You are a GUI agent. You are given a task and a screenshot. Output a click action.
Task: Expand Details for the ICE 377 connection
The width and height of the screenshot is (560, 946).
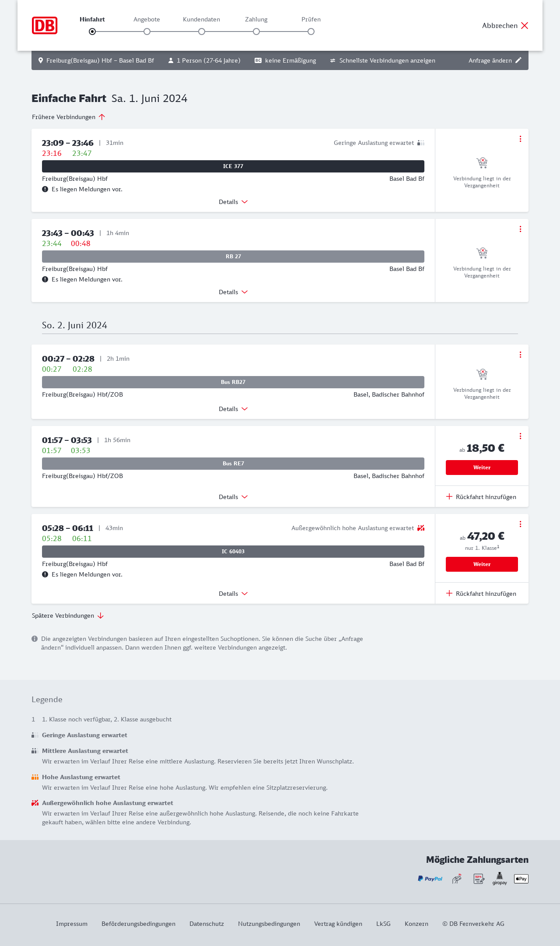[x=233, y=202]
